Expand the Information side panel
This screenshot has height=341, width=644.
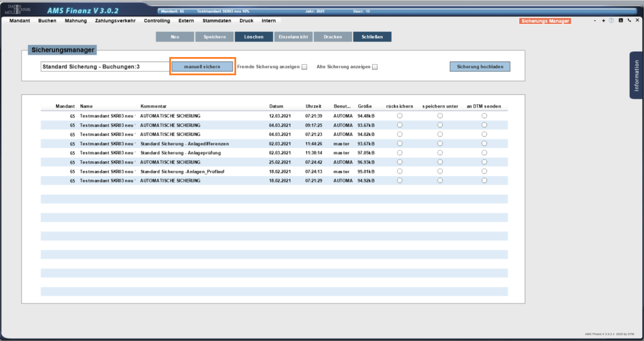636,75
